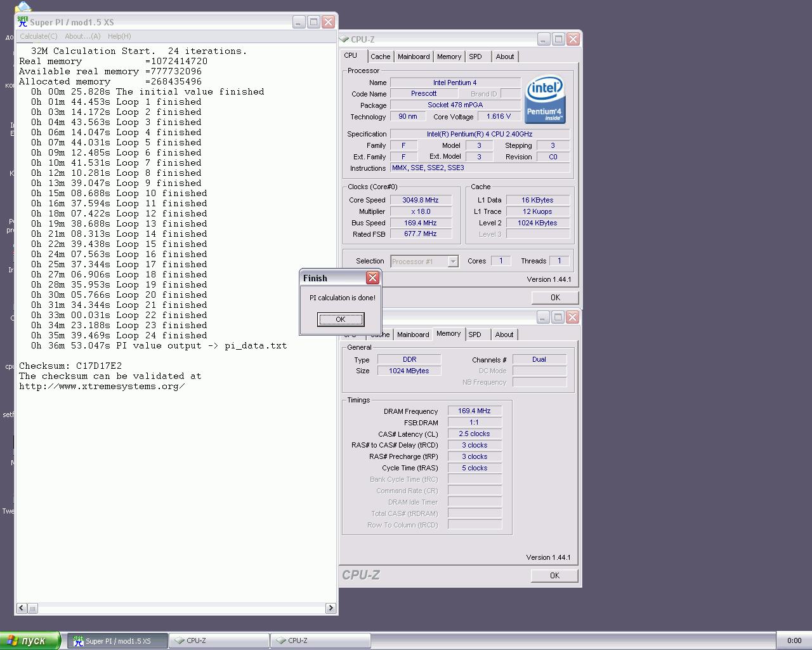Screen dimensions: 812x650
Task: Click Super PI right scroll arrow
Action: [x=331, y=608]
